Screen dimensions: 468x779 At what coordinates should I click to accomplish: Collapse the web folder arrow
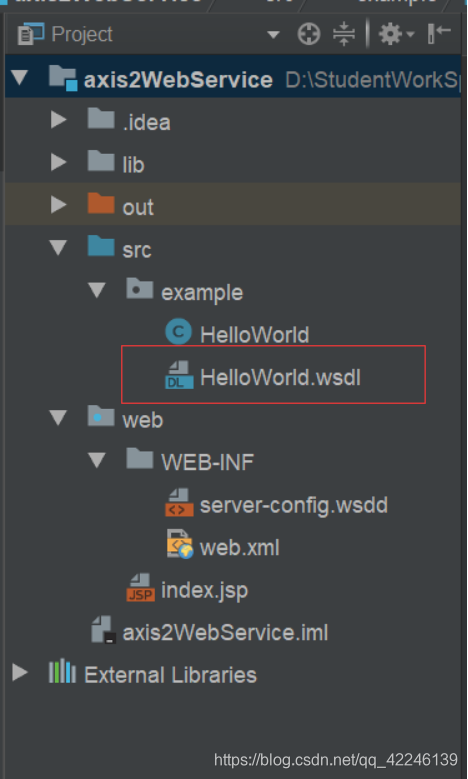(x=59, y=418)
